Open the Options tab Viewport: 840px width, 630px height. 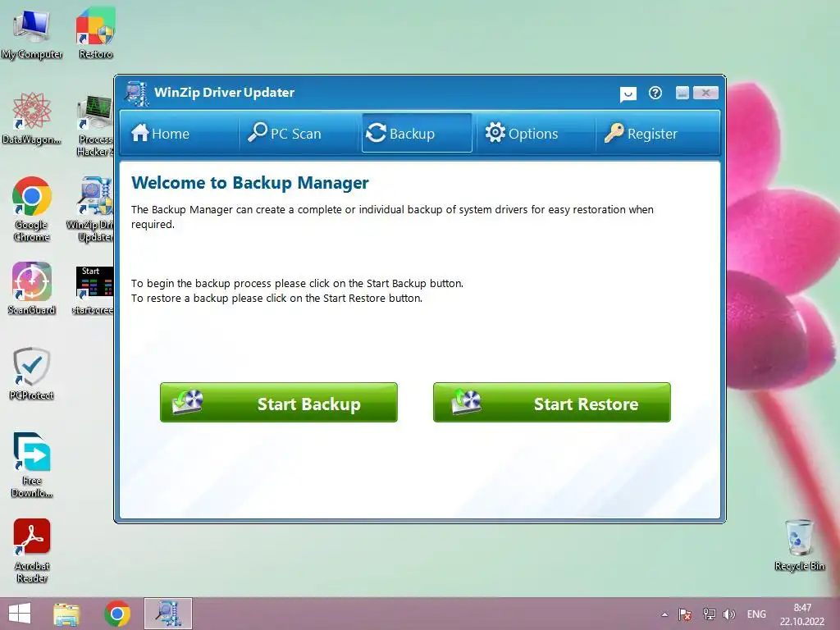[x=536, y=133]
